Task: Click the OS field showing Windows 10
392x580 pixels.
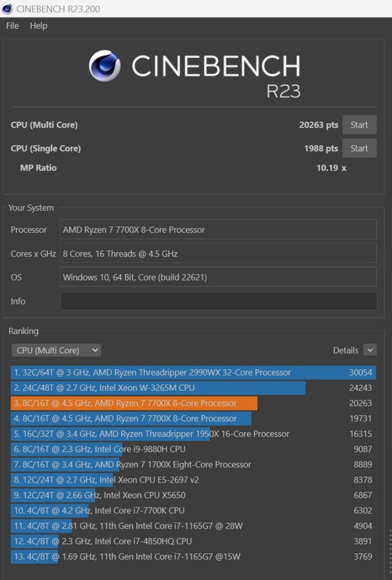Action: click(219, 277)
